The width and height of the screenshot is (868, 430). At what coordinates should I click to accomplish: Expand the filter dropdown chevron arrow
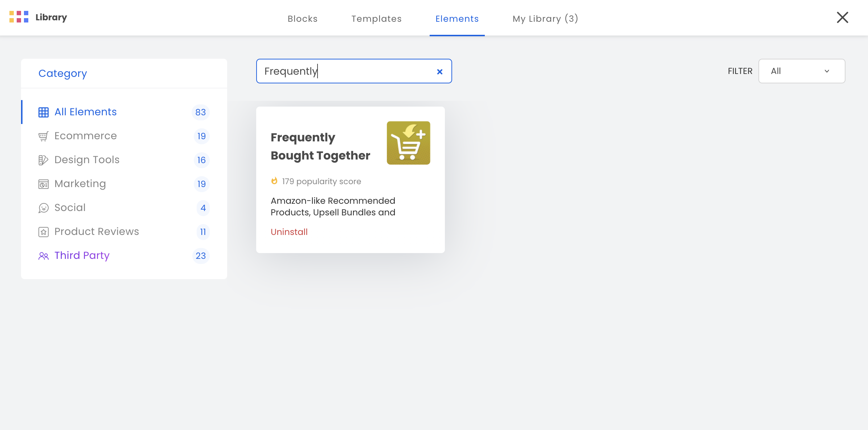point(827,71)
